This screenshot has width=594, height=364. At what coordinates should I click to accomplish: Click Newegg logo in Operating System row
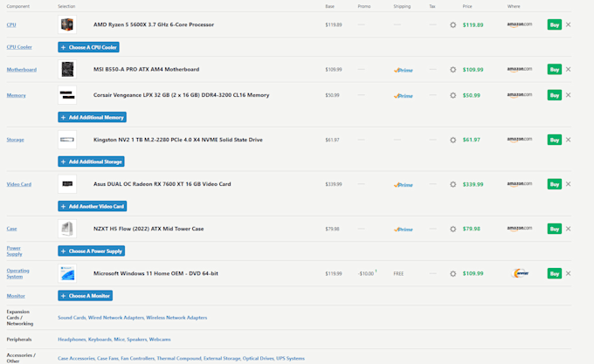(520, 273)
